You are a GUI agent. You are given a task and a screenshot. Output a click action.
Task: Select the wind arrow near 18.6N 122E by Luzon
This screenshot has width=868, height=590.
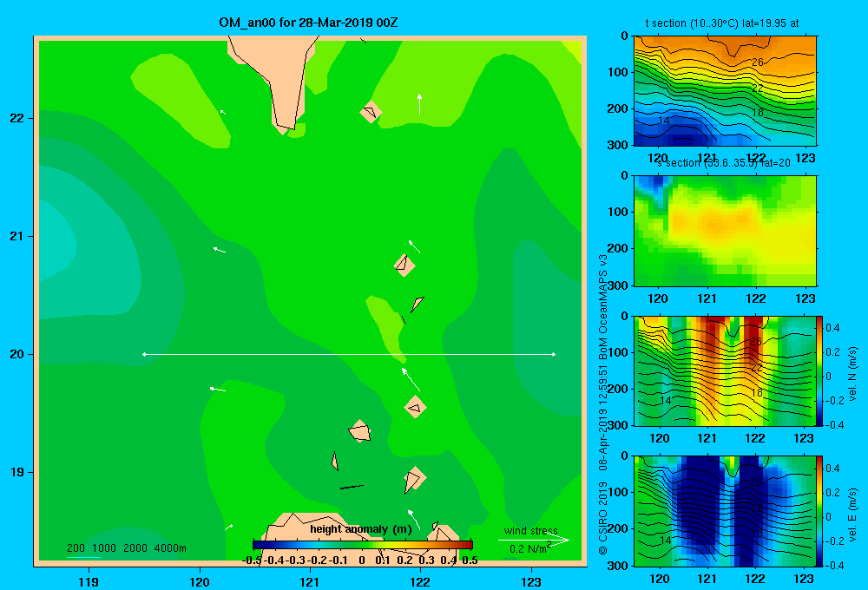pos(414,520)
